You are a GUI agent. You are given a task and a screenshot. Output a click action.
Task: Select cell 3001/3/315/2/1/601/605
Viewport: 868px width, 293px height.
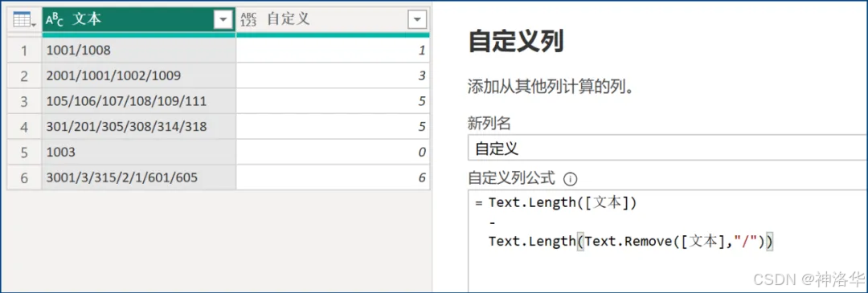pyautogui.click(x=139, y=177)
